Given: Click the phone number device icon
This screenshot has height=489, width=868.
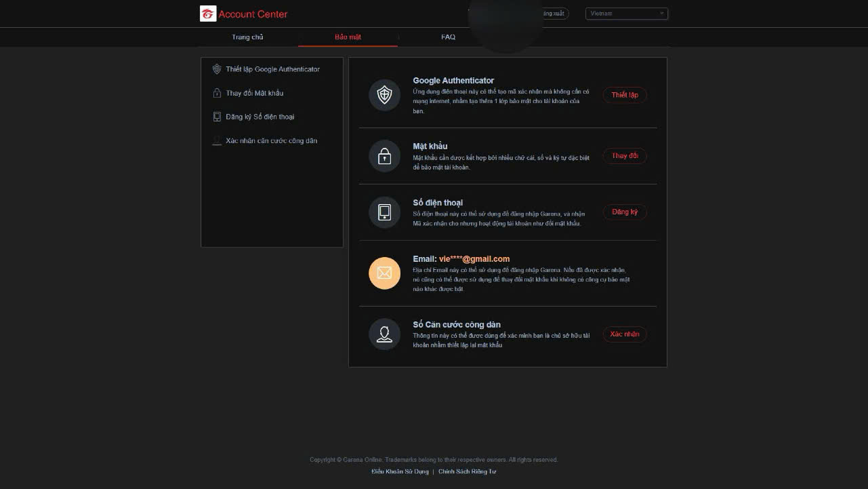Looking at the screenshot, I should 384,212.
